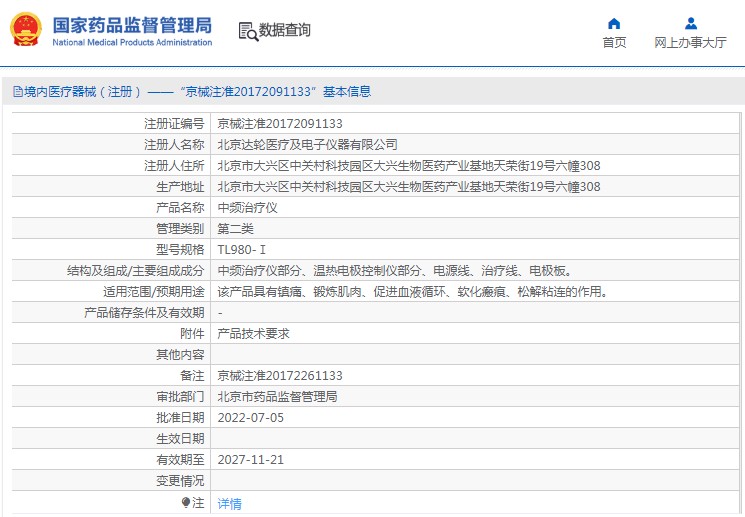745x517 pixels.
Task: Click the 适用范围 description text
Action: (x=412, y=292)
